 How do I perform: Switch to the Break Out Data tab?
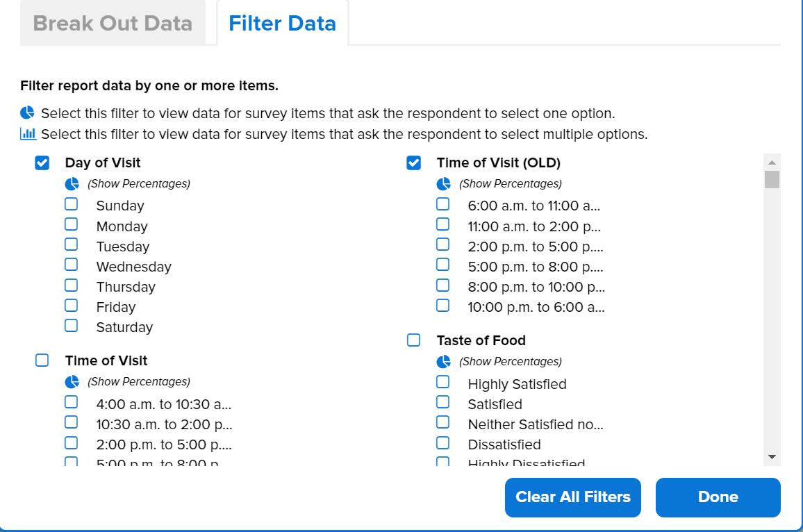tap(113, 23)
